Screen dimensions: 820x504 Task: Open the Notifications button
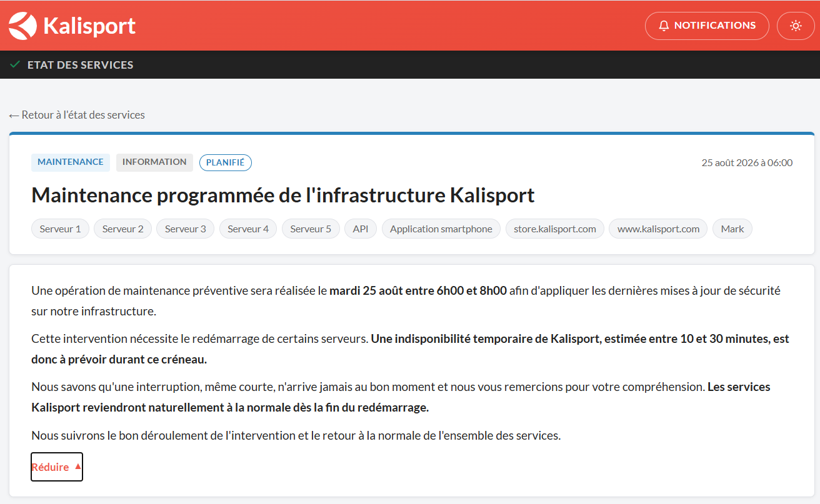707,26
